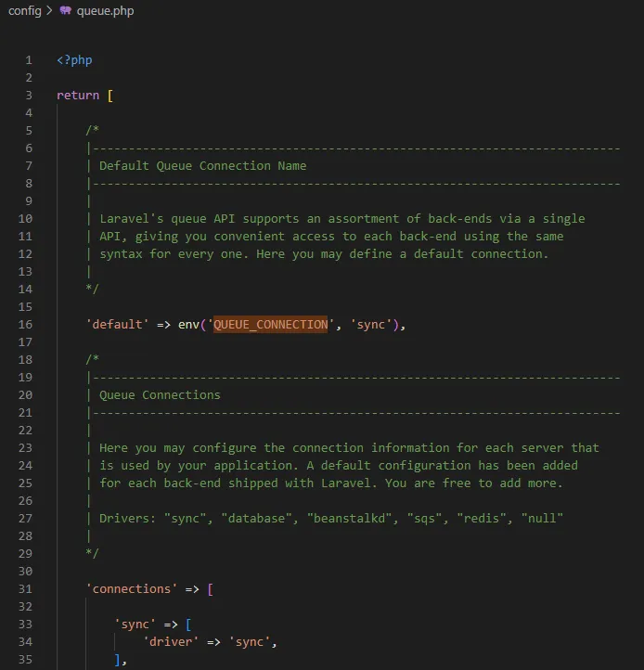Click line number 31 in gutter
This screenshot has height=670, width=644.
(25, 589)
